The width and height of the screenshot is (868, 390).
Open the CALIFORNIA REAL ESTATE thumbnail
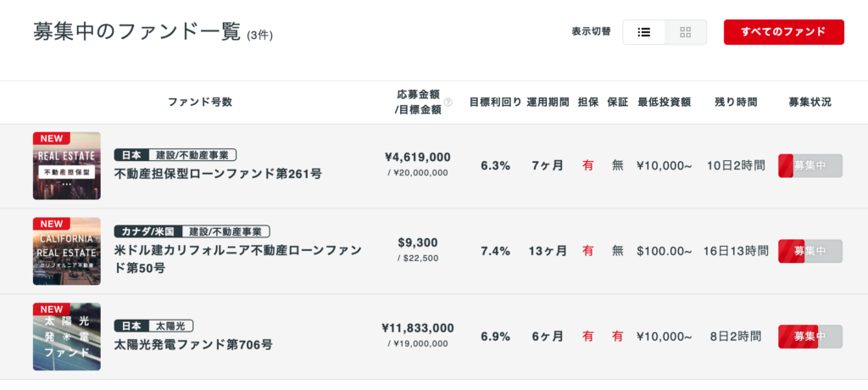click(x=66, y=251)
